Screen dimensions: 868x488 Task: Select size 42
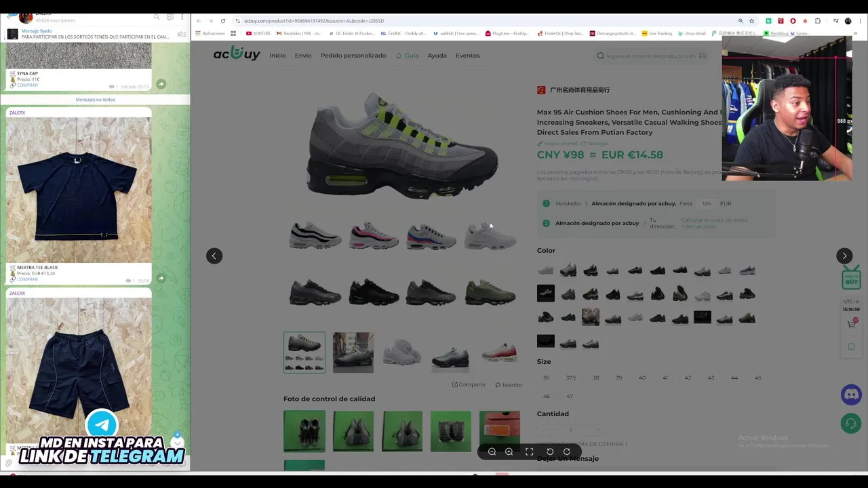[688, 378]
